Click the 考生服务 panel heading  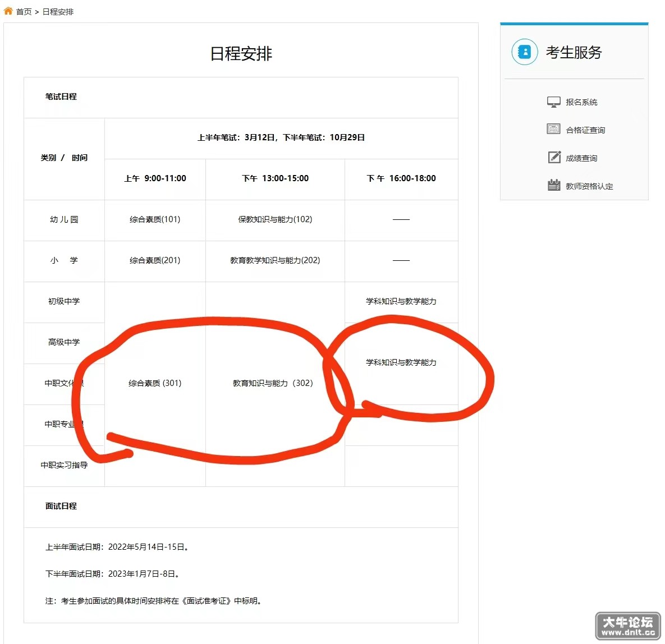pos(574,52)
